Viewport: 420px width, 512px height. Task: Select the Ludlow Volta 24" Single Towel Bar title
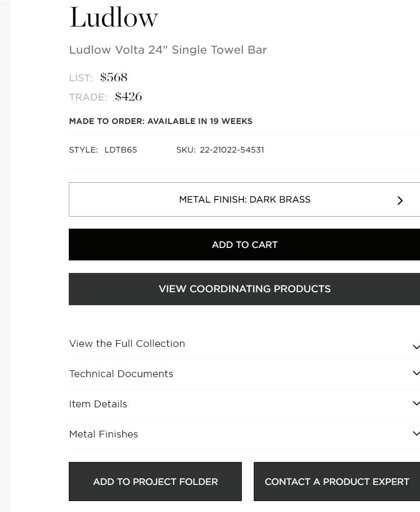[168, 50]
